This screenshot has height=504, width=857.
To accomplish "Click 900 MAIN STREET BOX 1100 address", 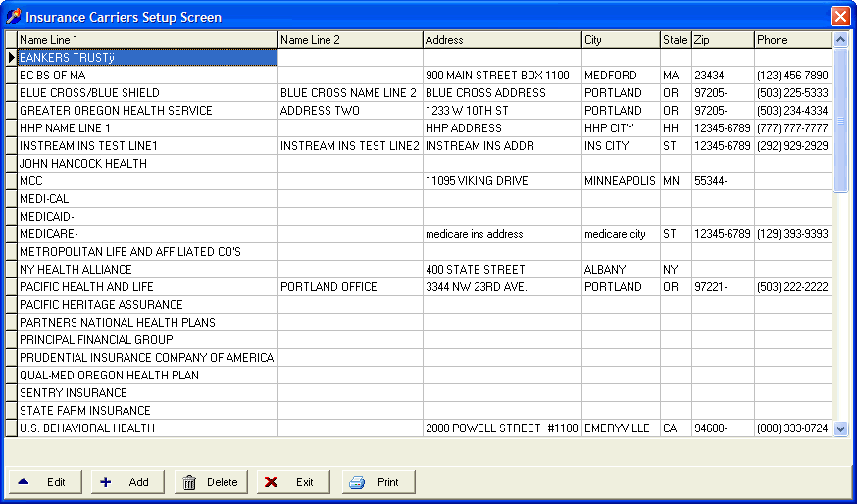I will (502, 75).
